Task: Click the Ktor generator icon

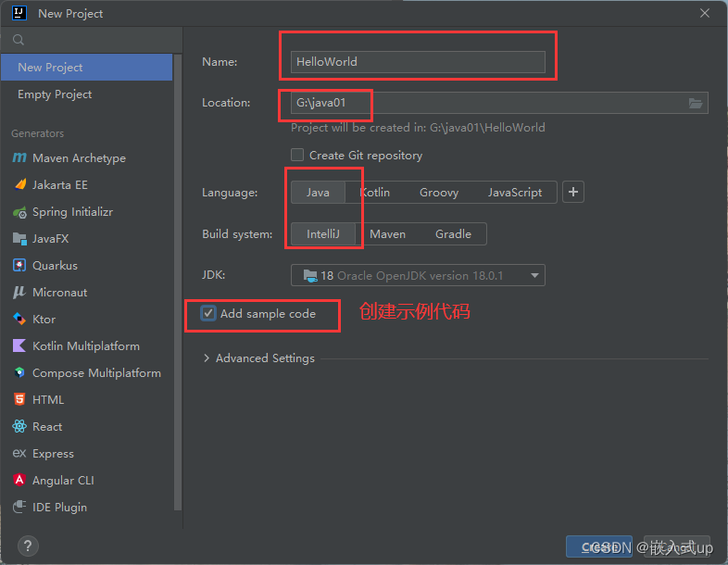Action: (19, 319)
